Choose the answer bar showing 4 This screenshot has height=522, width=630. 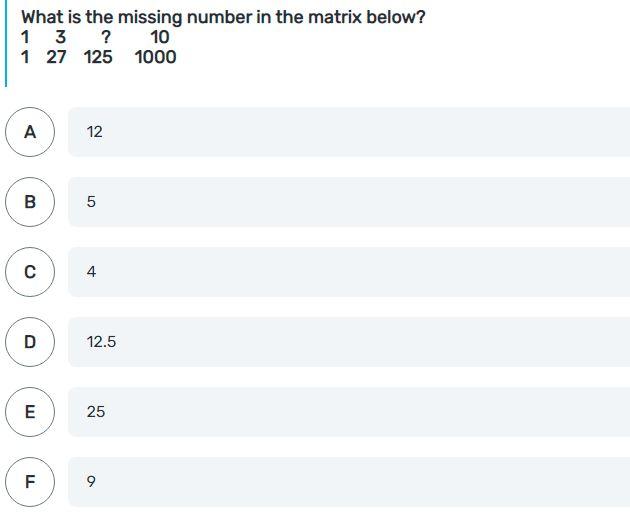(x=349, y=272)
